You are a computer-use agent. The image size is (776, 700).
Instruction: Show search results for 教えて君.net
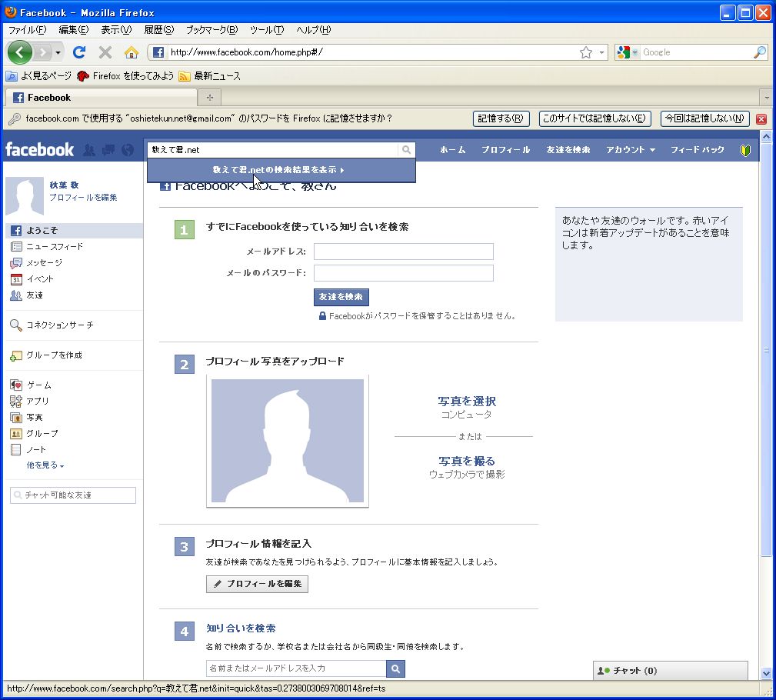tap(281, 170)
